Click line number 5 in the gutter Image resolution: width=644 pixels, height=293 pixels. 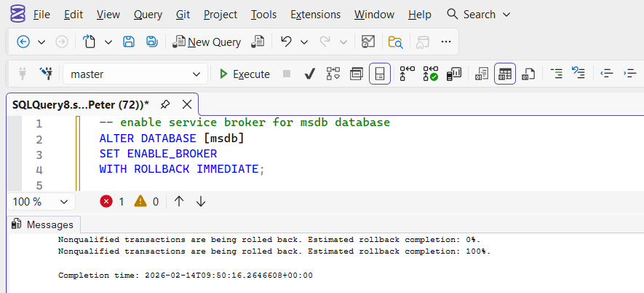39,186
